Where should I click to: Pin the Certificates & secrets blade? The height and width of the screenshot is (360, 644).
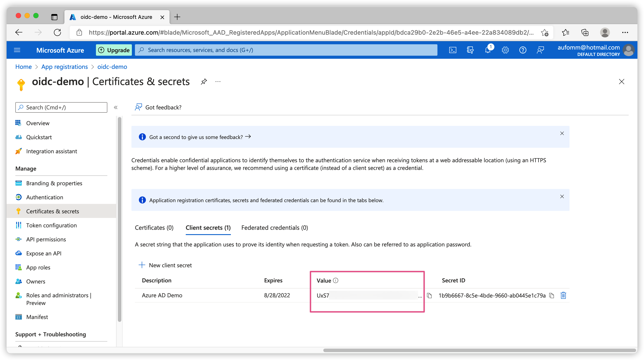[204, 82]
